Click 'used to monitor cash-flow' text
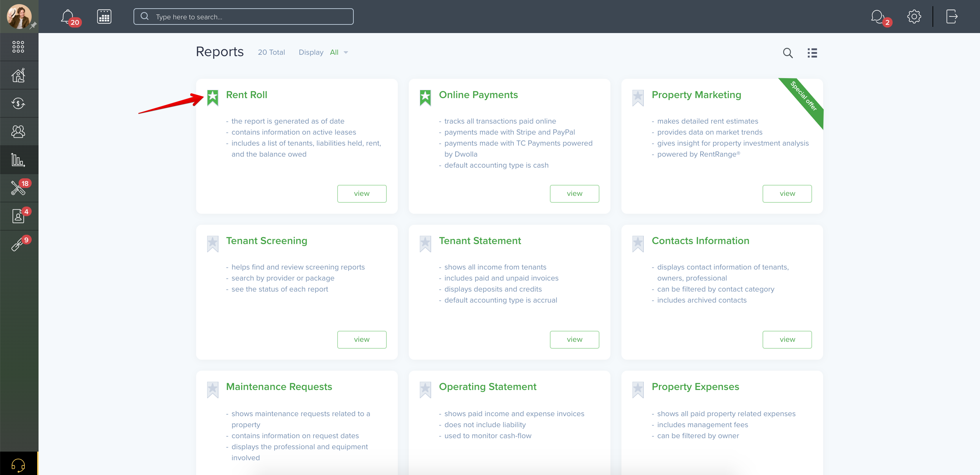980x475 pixels. point(488,436)
